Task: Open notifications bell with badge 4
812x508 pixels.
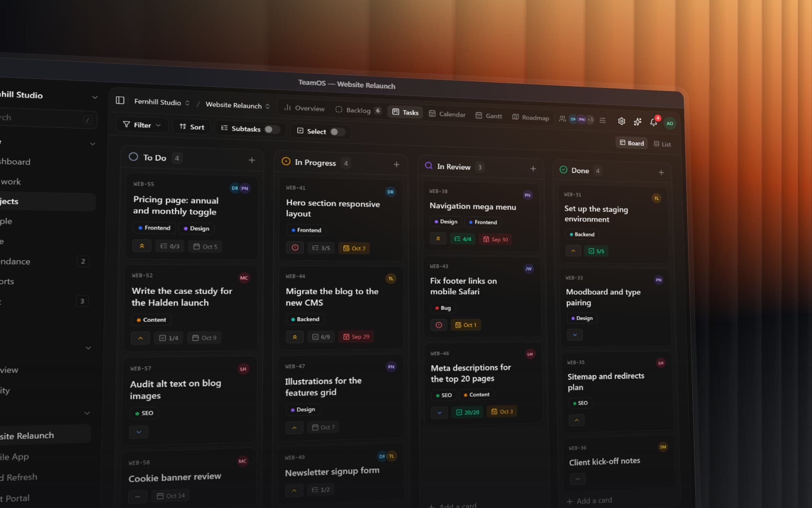Action: (654, 122)
